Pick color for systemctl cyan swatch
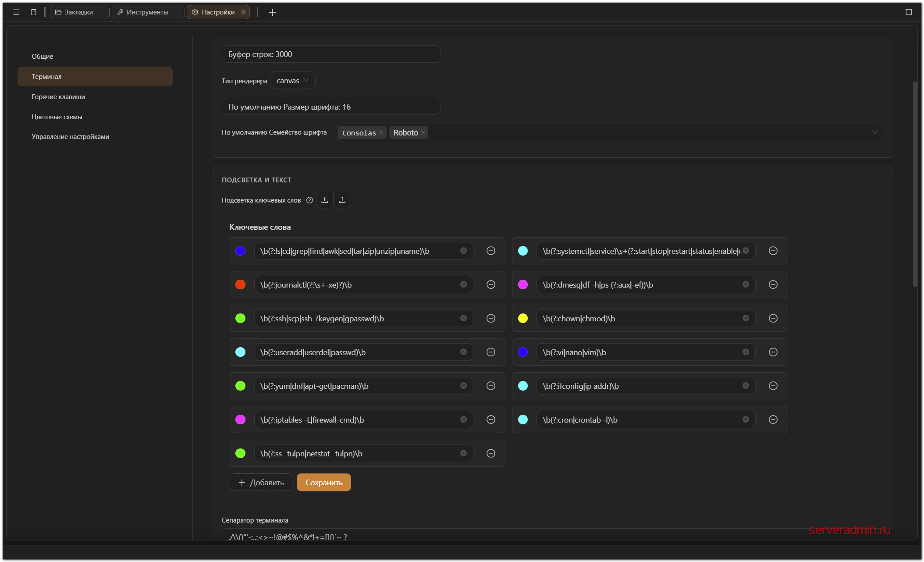This screenshot has width=924, height=562. (522, 251)
